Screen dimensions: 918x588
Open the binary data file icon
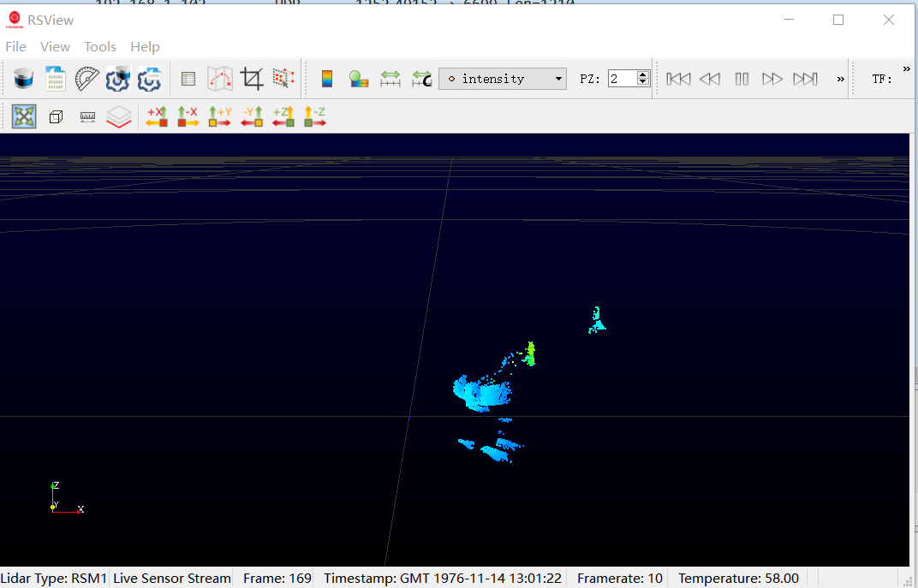click(56, 79)
